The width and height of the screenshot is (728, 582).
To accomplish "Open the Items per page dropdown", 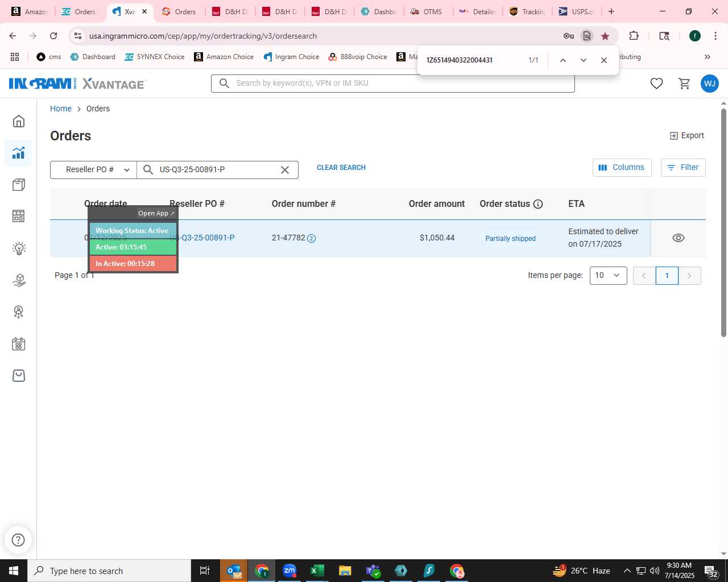I will [608, 276].
